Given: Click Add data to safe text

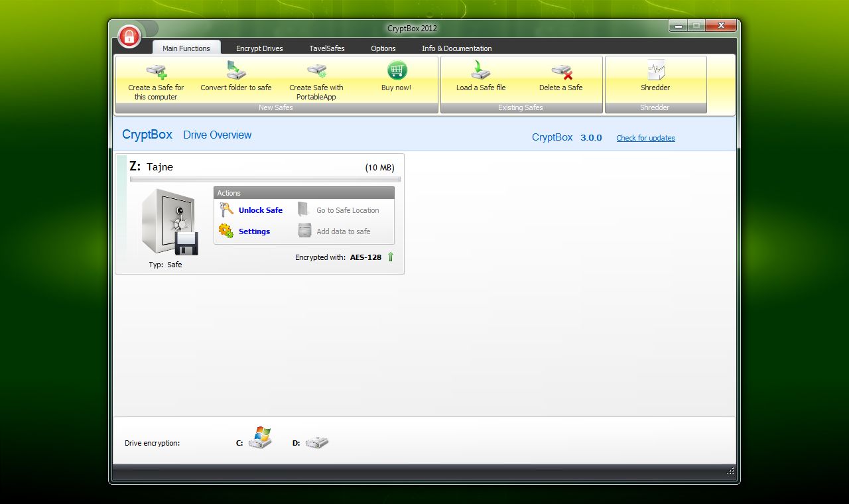Looking at the screenshot, I should [344, 231].
